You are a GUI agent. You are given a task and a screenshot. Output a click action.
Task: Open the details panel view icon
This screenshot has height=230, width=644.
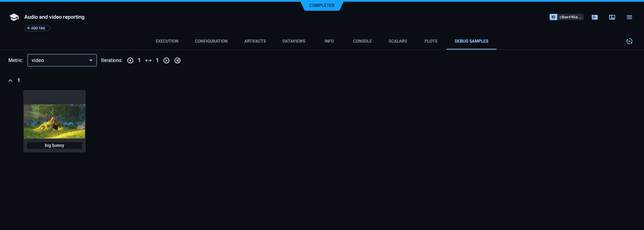[612, 17]
